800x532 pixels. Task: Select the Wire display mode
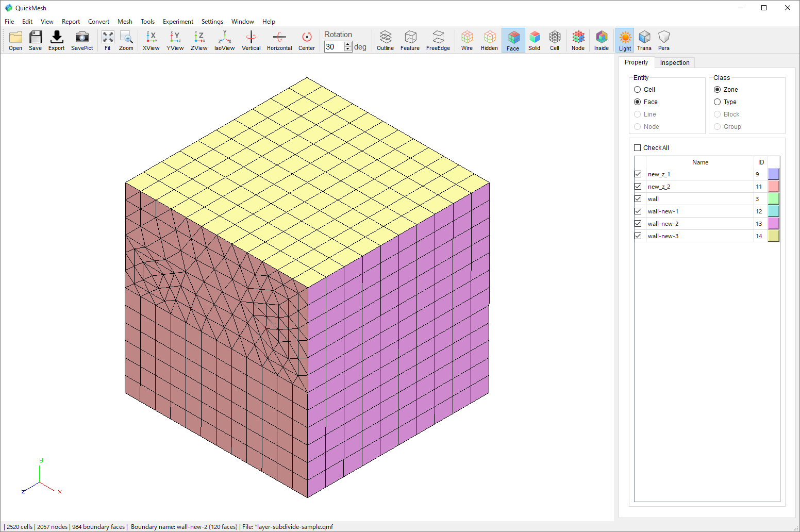click(466, 40)
